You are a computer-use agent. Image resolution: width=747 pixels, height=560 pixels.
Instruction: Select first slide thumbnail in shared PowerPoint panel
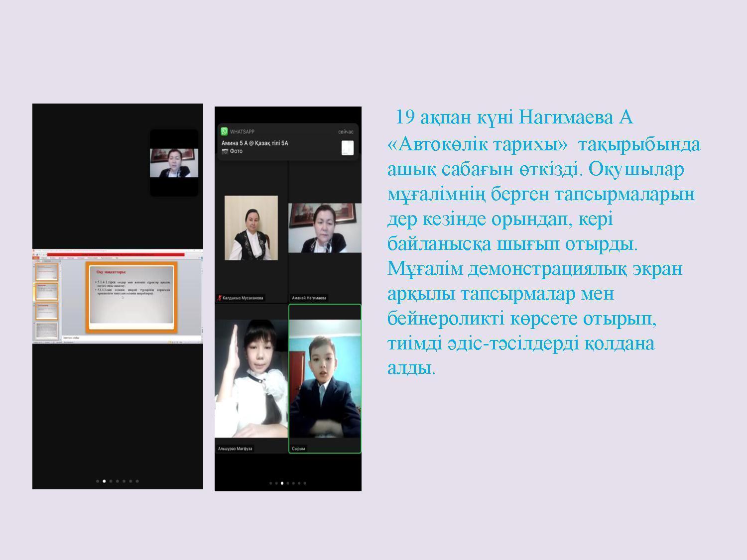46,271
